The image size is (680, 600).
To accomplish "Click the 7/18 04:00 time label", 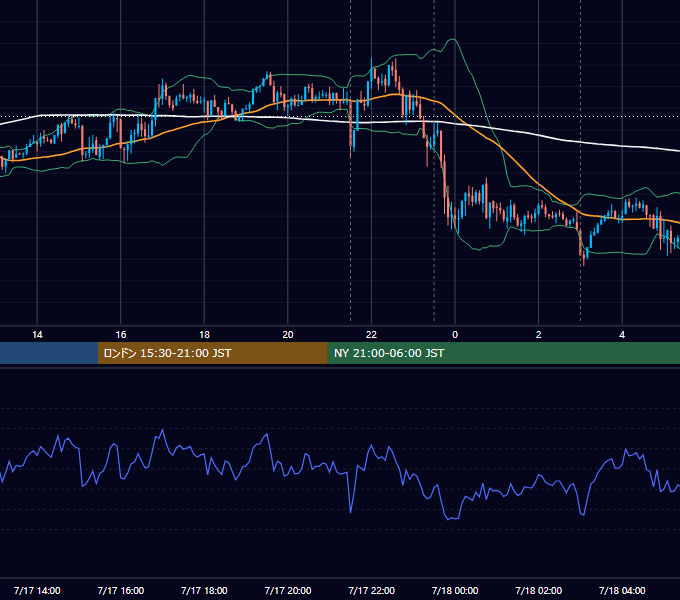I will click(x=622, y=590).
